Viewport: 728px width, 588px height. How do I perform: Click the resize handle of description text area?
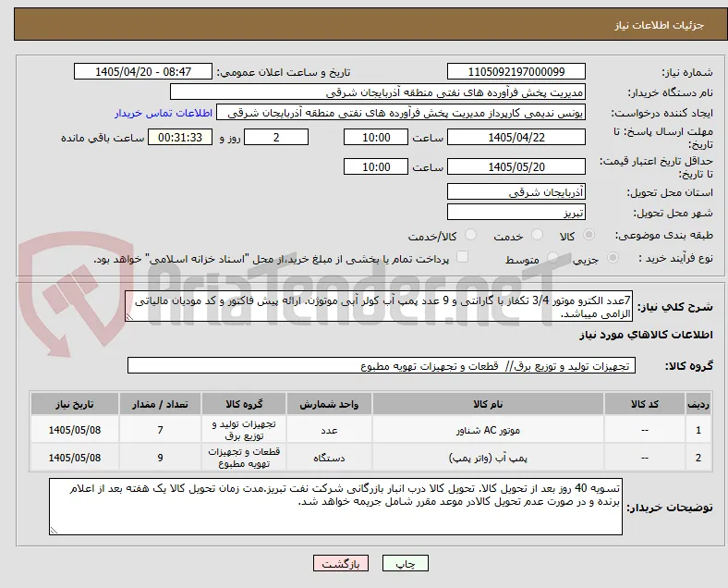(129, 317)
